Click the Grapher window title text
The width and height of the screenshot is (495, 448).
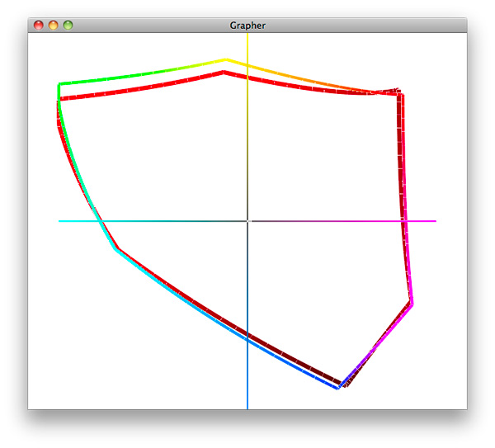[x=247, y=26]
